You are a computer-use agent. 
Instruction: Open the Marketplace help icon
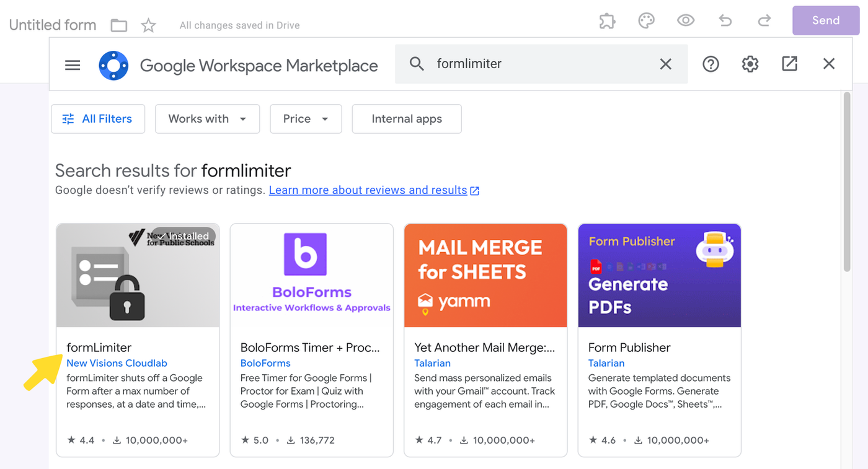coord(711,64)
